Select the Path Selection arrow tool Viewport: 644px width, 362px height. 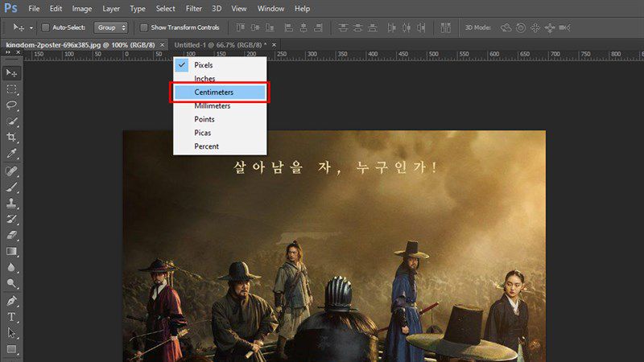pos(11,333)
